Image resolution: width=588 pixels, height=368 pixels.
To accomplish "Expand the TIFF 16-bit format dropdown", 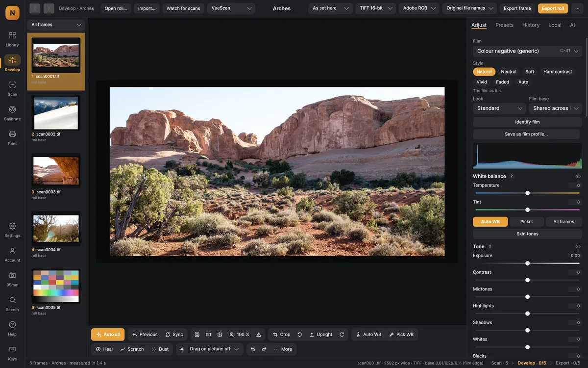I will click(x=376, y=8).
